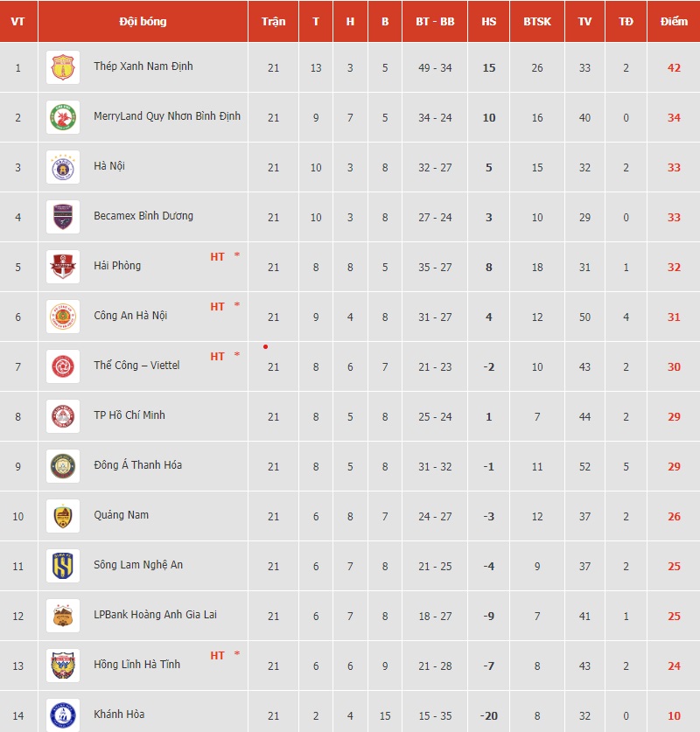700x732 pixels.
Task: Click the Quảng Nam team name
Action: pyautogui.click(x=122, y=515)
